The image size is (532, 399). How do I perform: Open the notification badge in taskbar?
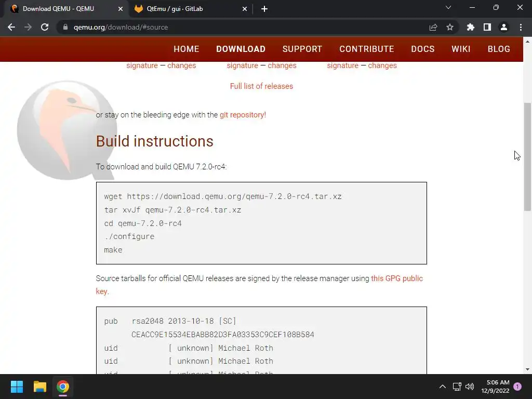(x=517, y=387)
